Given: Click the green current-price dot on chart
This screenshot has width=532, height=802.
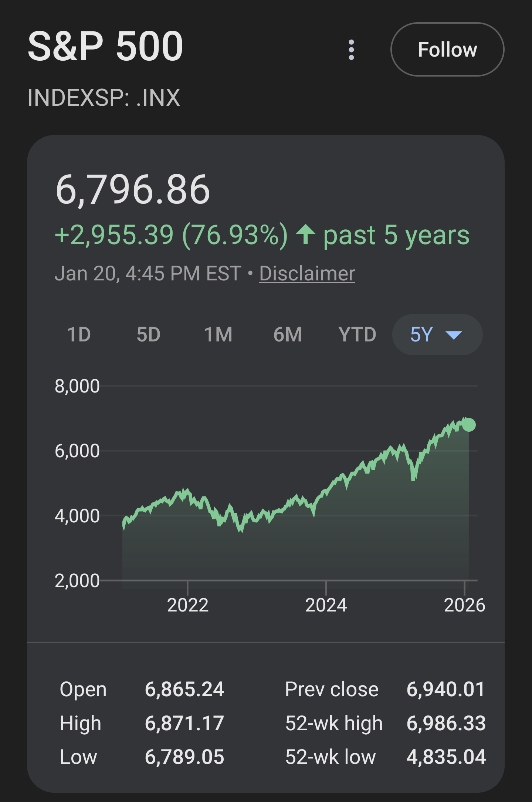Looking at the screenshot, I should point(469,425).
